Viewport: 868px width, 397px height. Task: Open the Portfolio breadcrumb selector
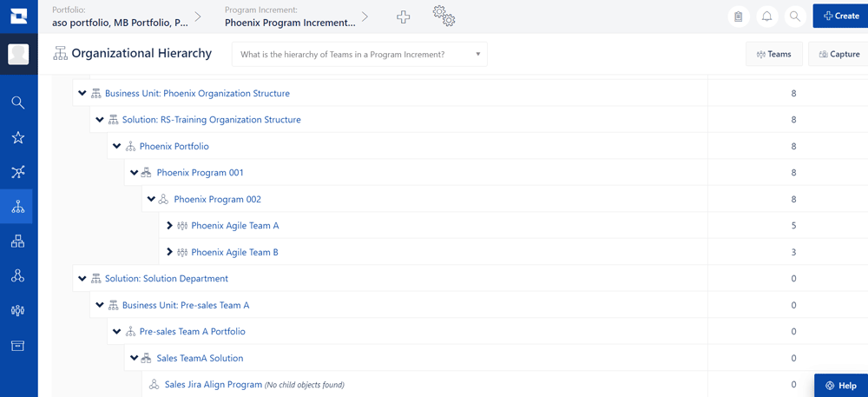(120, 17)
